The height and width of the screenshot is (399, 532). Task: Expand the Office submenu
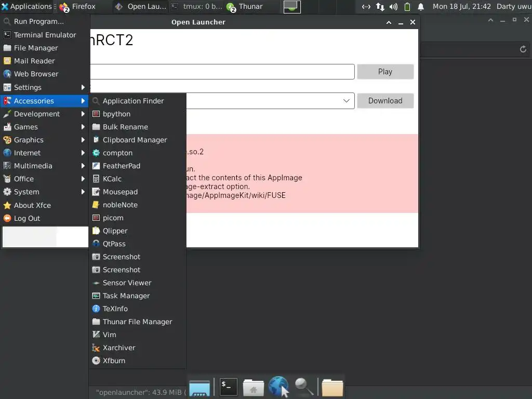[x=45, y=179]
